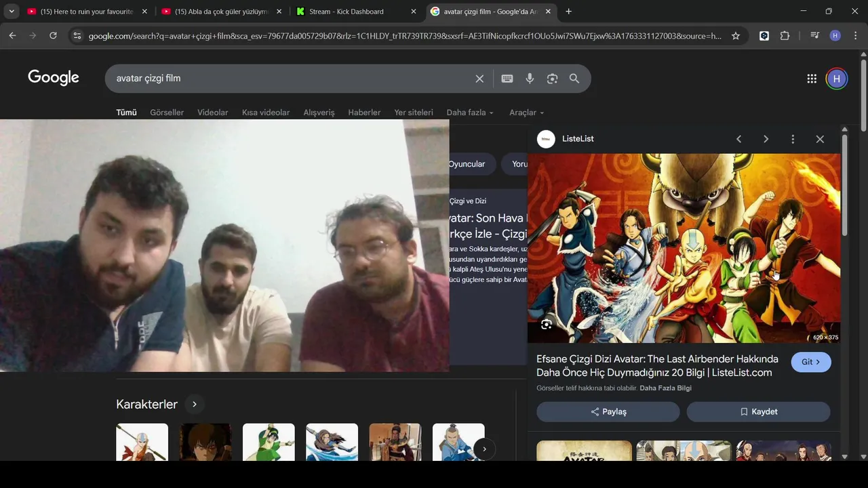
Task: Select the Tümü results tab
Action: click(x=126, y=113)
